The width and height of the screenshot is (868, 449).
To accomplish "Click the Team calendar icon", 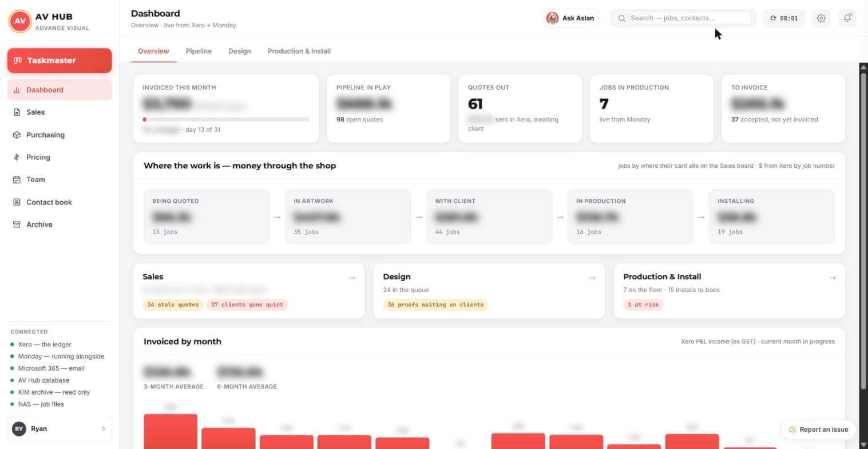I will (17, 180).
